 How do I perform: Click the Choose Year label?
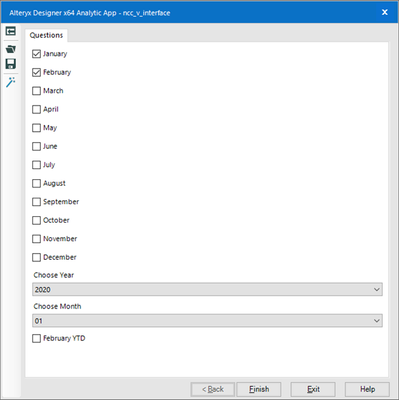click(54, 275)
